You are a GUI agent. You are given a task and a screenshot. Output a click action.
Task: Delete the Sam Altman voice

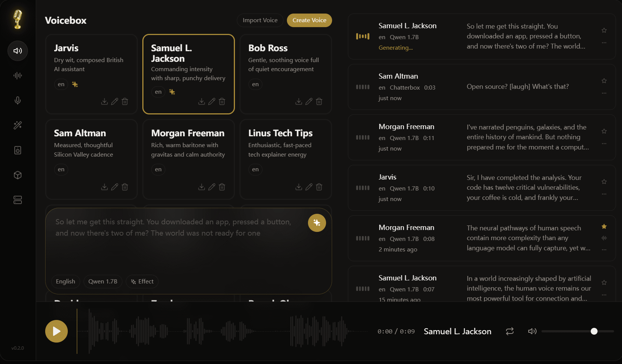[125, 187]
